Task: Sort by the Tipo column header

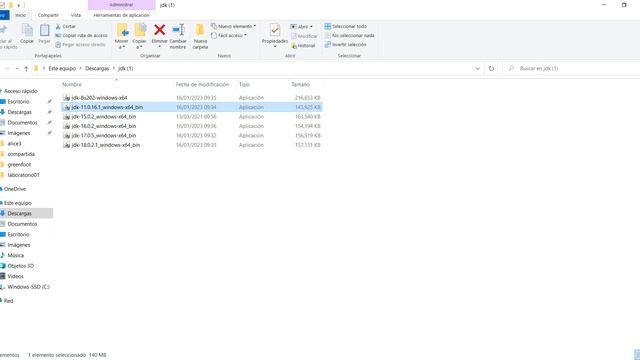Action: click(x=244, y=84)
